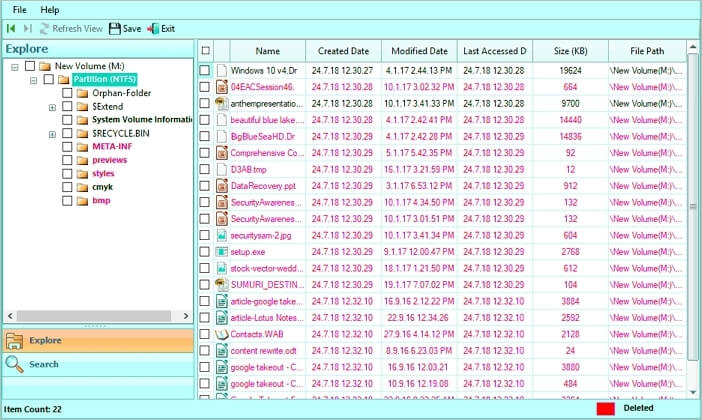Click the magnifier icon in Search panel
Image resolution: width=702 pixels, height=420 pixels.
(15, 364)
